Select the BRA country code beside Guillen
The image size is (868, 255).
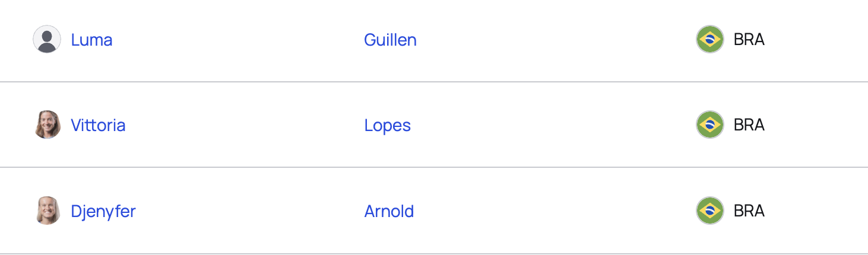tap(749, 40)
